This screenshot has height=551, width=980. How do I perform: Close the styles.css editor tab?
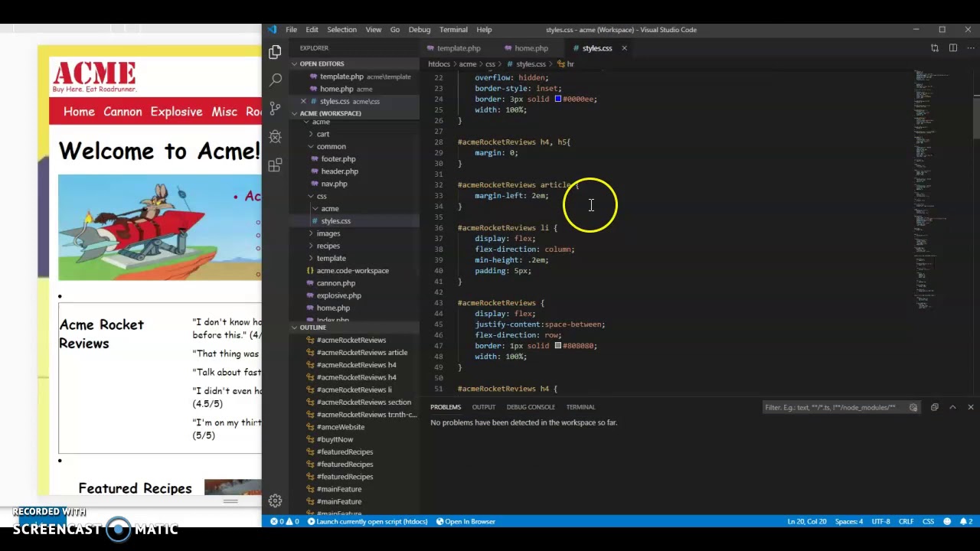(x=624, y=48)
